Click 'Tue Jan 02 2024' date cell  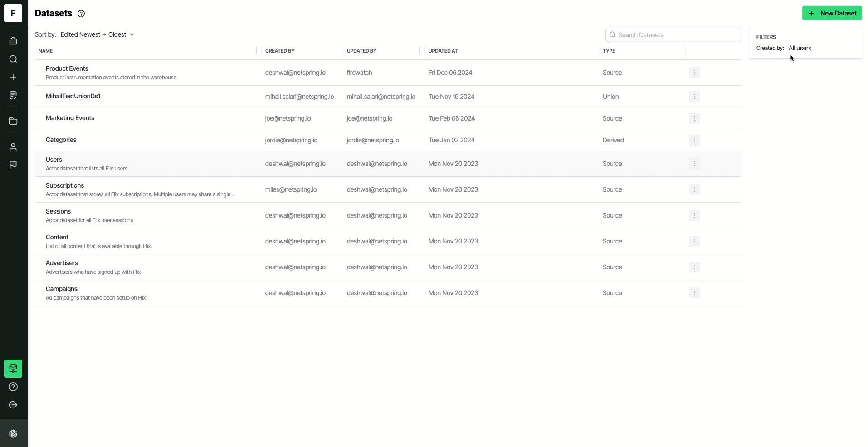tap(451, 140)
